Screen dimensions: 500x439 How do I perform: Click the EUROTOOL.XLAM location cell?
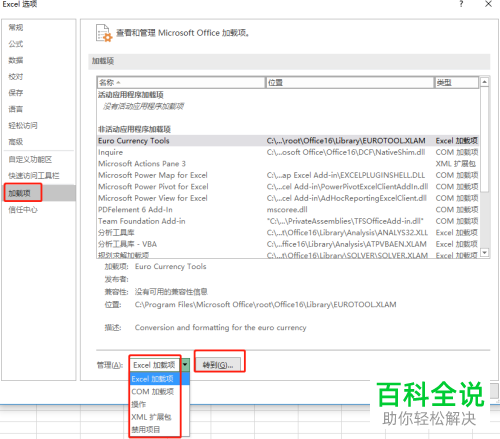pyautogui.click(x=346, y=141)
